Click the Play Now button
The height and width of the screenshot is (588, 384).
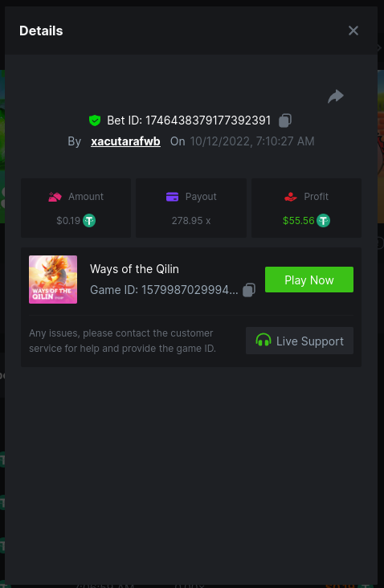click(x=309, y=280)
